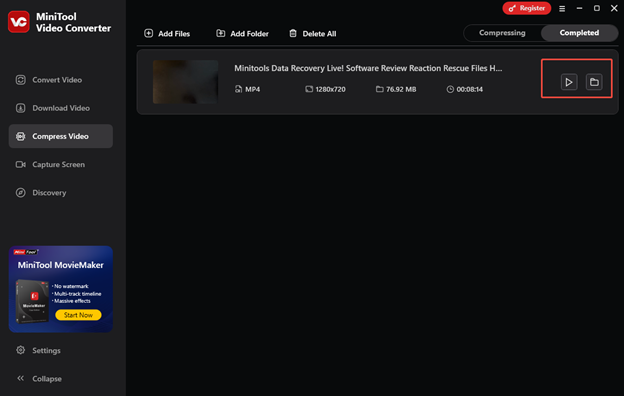
Task: Click the Add Files button
Action: pos(167,33)
